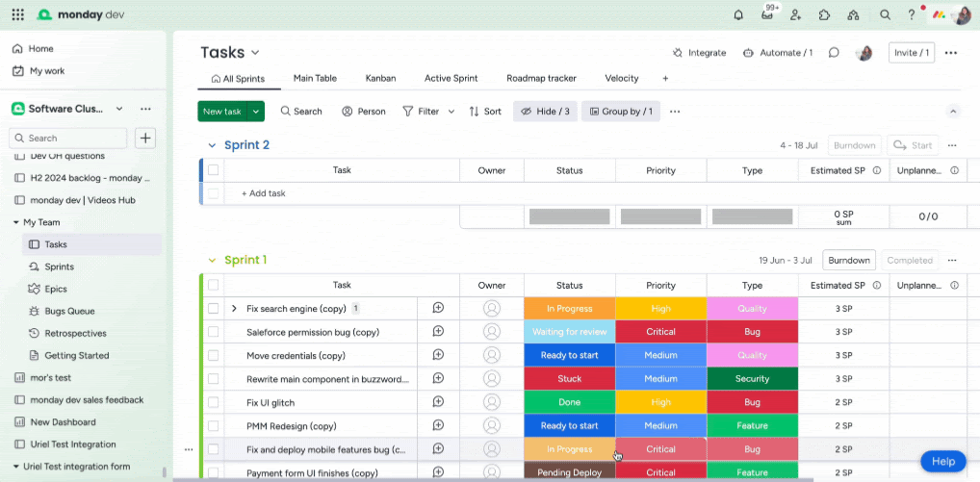Expand subitems of Fix search engine (copy)
Viewport: 980px width, 482px height.
(234, 309)
